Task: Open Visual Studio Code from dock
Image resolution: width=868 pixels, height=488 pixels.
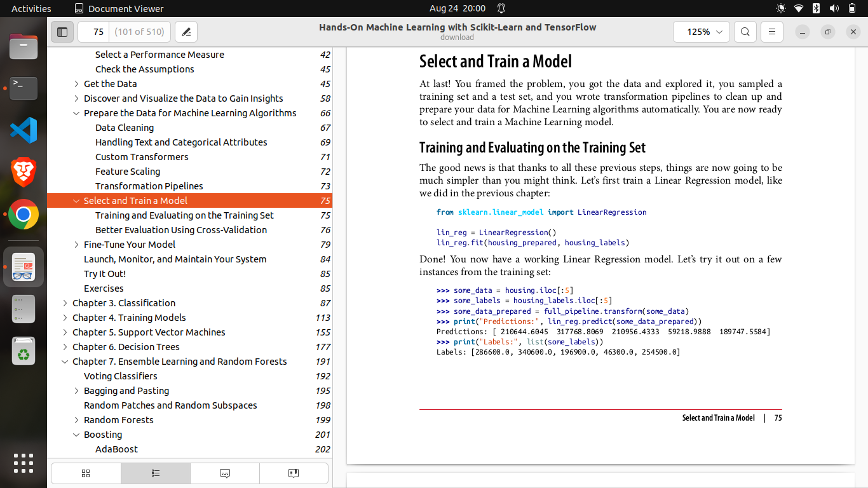Action: (24, 130)
